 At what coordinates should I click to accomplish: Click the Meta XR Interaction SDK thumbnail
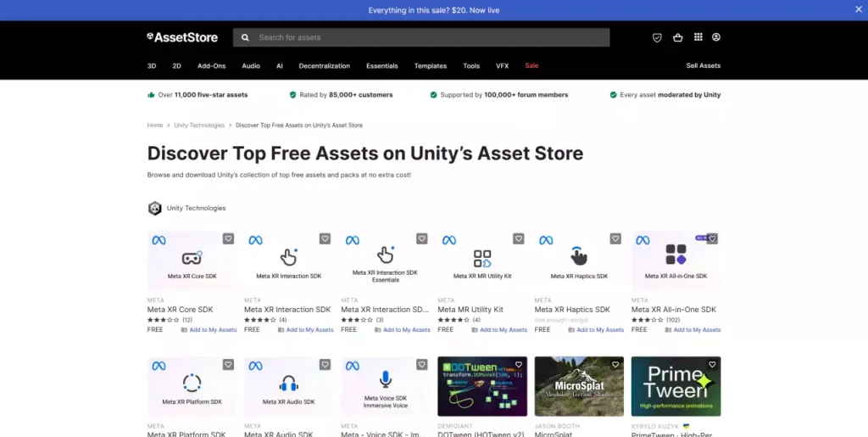[288, 261]
